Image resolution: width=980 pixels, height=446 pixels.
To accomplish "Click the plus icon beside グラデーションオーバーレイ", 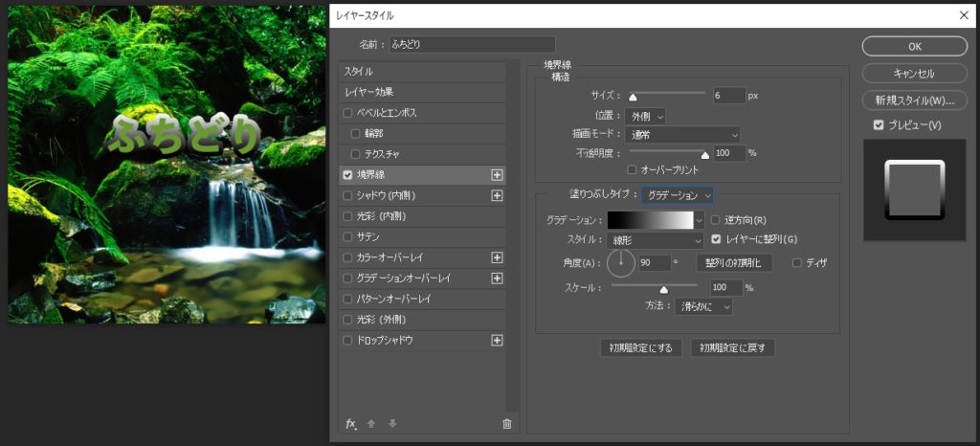I will 497,279.
